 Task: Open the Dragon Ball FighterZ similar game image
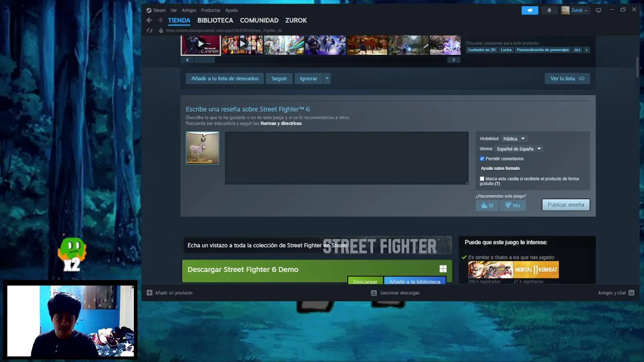[491, 270]
